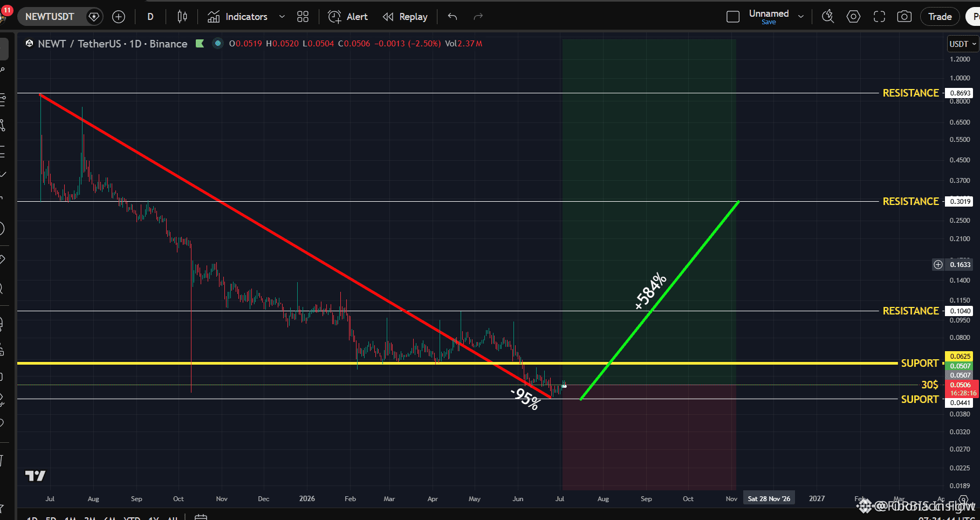Screen dimensions: 980x520
Task: Click the low value L0.0504
Action: (x=318, y=44)
